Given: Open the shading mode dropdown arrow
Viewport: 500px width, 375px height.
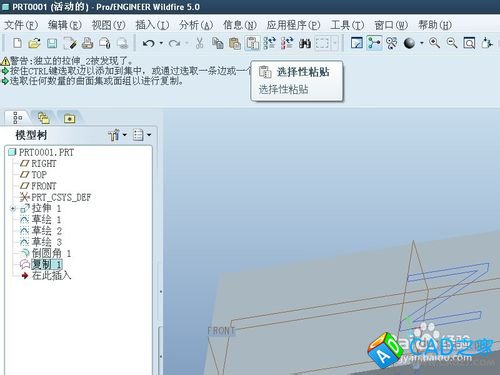Looking at the screenshot, I should coord(422,43).
